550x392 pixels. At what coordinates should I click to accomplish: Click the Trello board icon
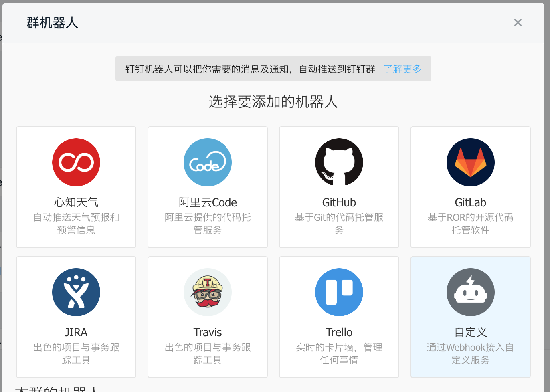point(339,292)
